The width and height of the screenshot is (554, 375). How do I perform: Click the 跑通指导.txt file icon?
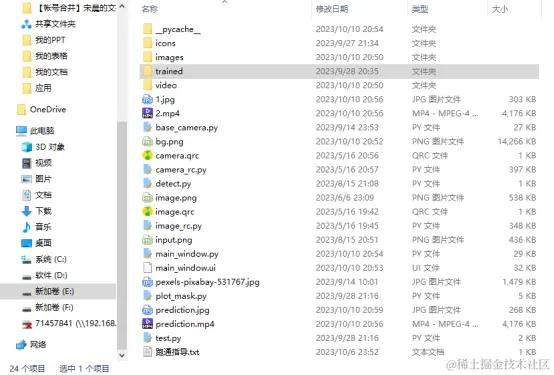click(147, 352)
